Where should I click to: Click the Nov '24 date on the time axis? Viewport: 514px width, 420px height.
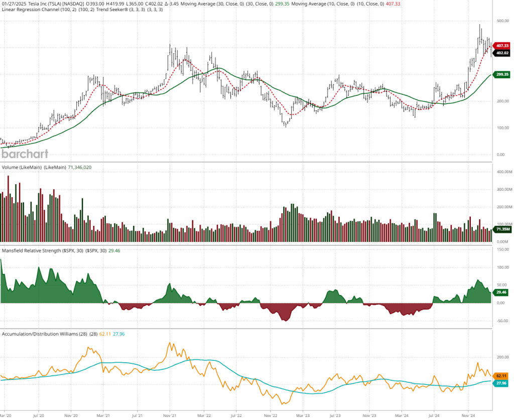tap(468, 415)
